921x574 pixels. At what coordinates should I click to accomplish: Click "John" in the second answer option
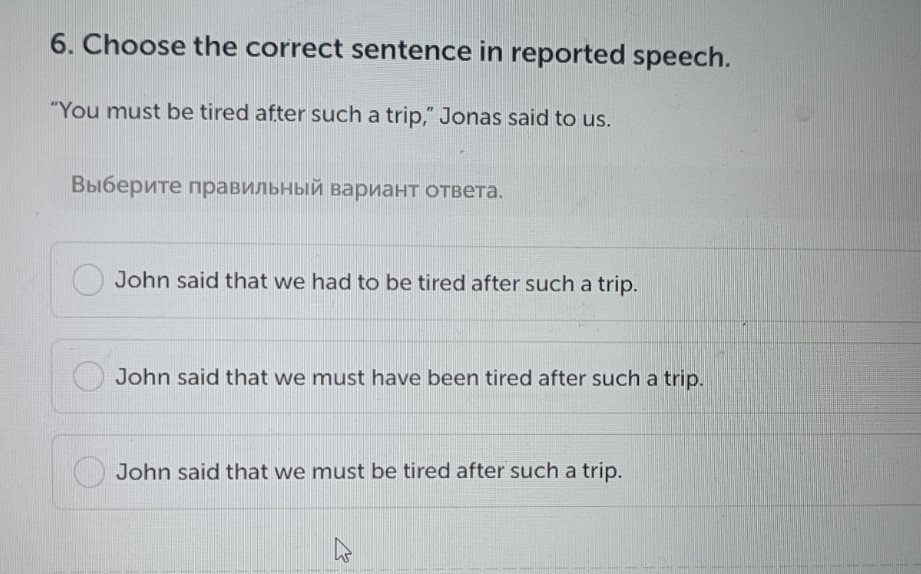(139, 379)
